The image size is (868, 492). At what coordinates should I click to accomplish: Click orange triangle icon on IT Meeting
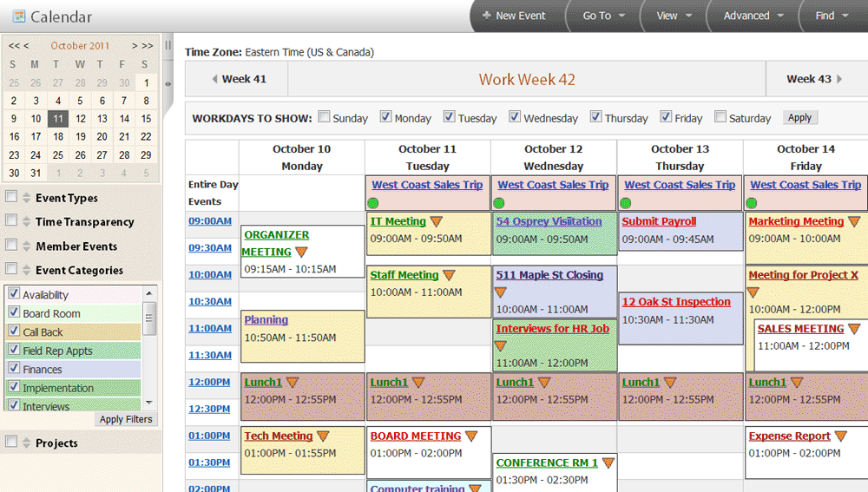coord(437,221)
